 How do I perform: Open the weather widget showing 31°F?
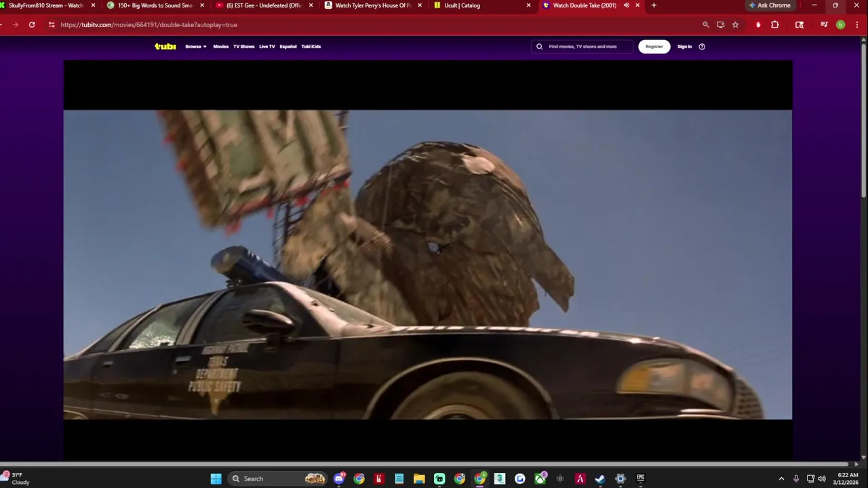point(16,479)
